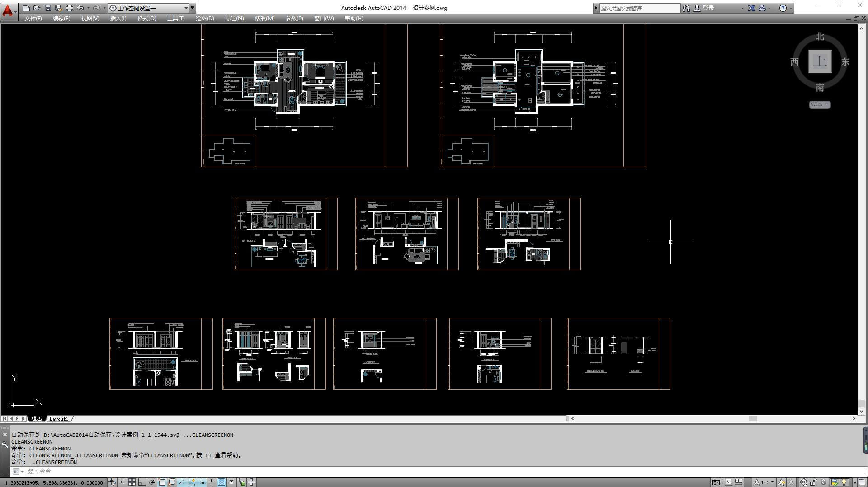Open the 窗口(W) menu

(x=324, y=19)
